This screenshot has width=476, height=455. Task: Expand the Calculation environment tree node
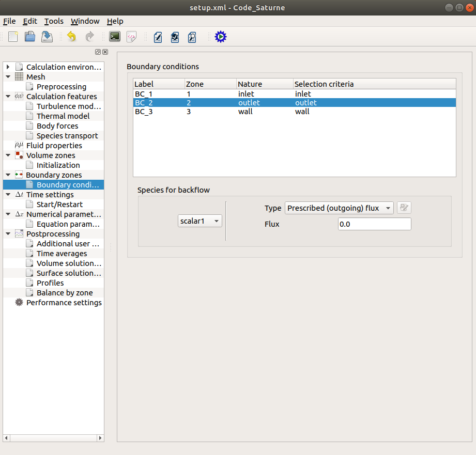[x=8, y=67]
